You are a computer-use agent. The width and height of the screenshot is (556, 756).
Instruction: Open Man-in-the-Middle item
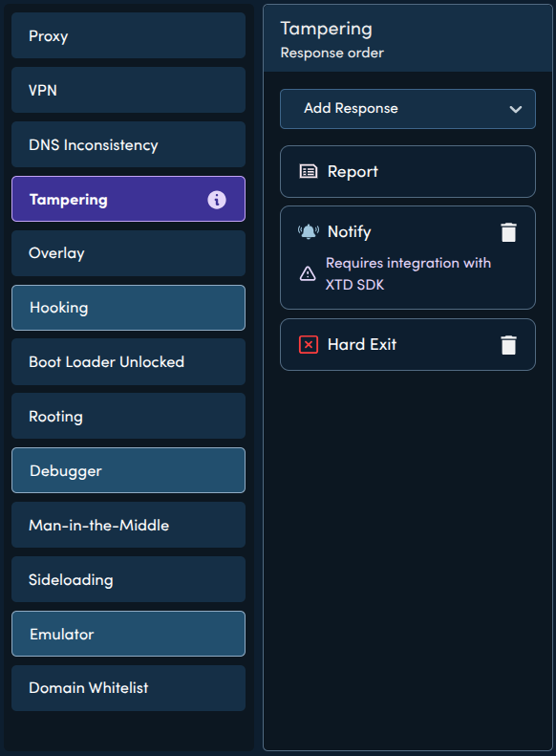[x=129, y=525]
